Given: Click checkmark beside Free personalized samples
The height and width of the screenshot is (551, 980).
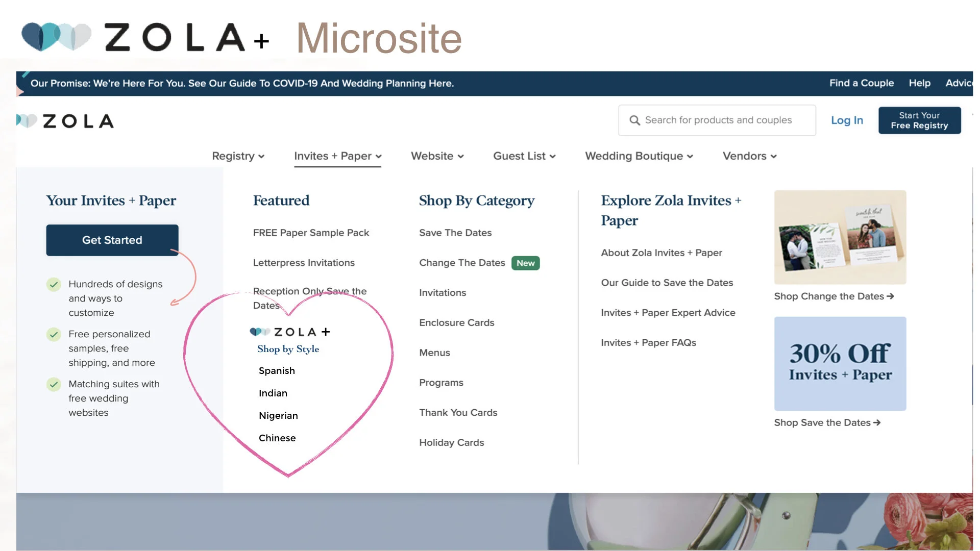Looking at the screenshot, I should pyautogui.click(x=54, y=335).
